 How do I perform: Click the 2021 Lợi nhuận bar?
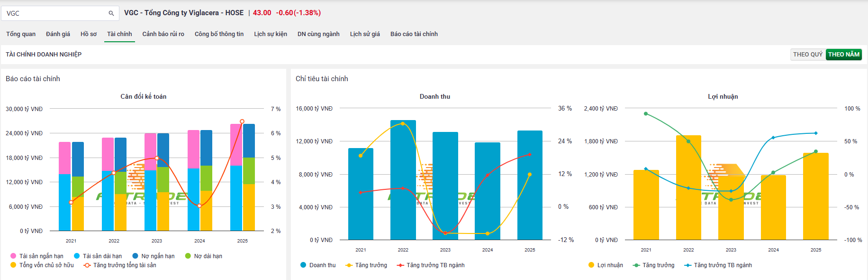[x=646, y=205]
